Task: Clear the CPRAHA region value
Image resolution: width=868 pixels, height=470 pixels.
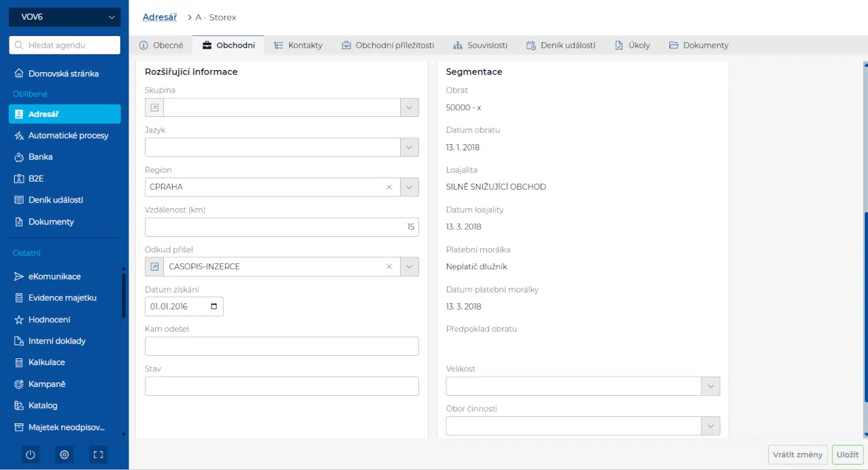Action: (x=389, y=187)
